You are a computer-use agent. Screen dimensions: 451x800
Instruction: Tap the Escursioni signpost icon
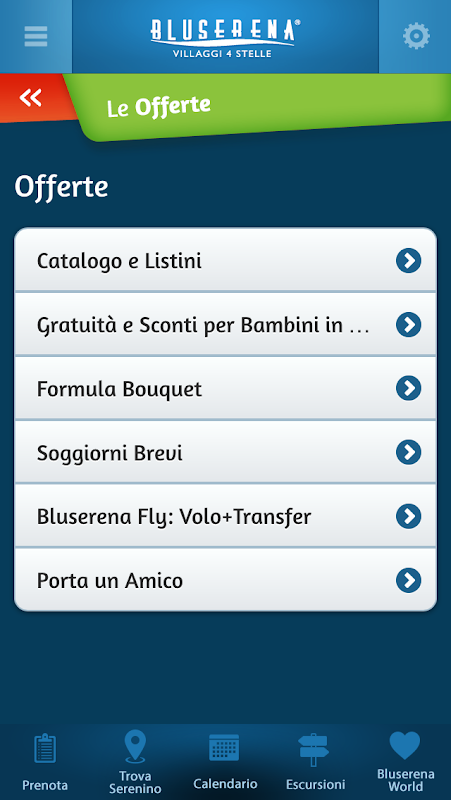[x=314, y=749]
